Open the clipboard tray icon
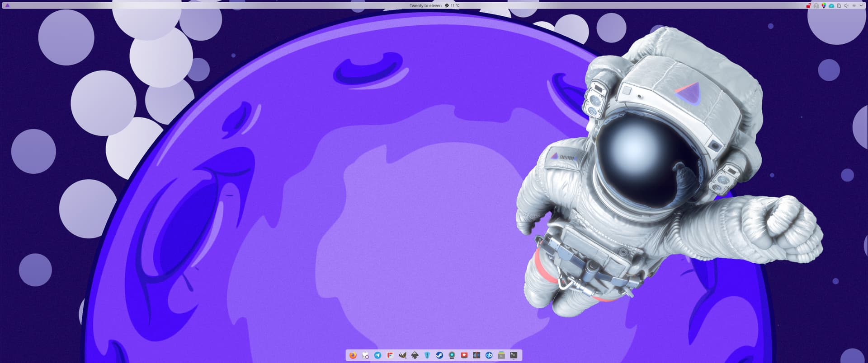The width and height of the screenshot is (868, 363). (839, 5)
